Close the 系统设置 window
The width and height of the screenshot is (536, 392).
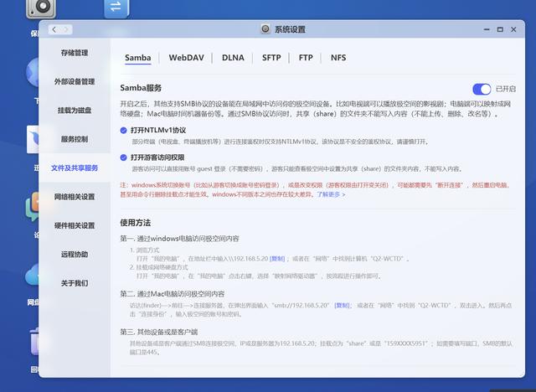pos(513,29)
